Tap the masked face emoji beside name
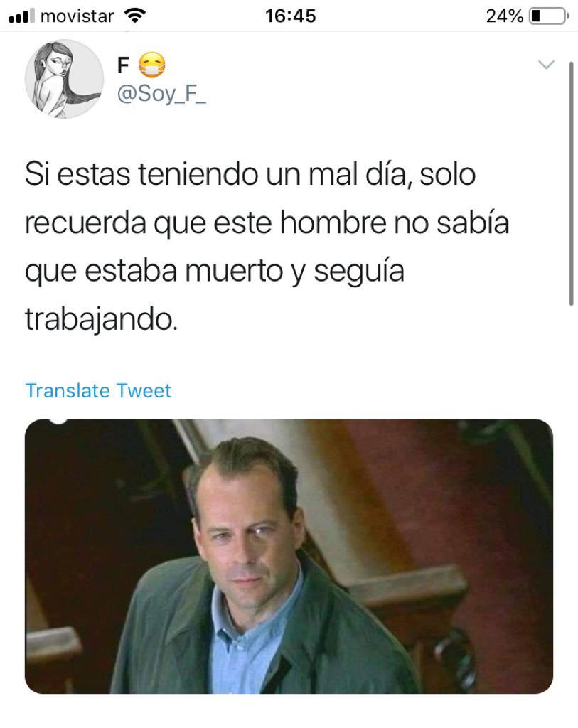Screen dimensions: 578x728 [152, 65]
